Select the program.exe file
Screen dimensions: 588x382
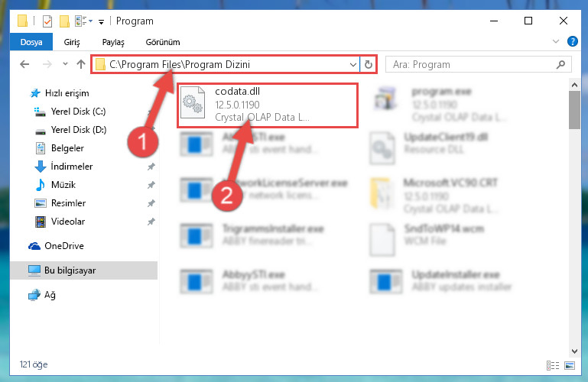pos(441,104)
